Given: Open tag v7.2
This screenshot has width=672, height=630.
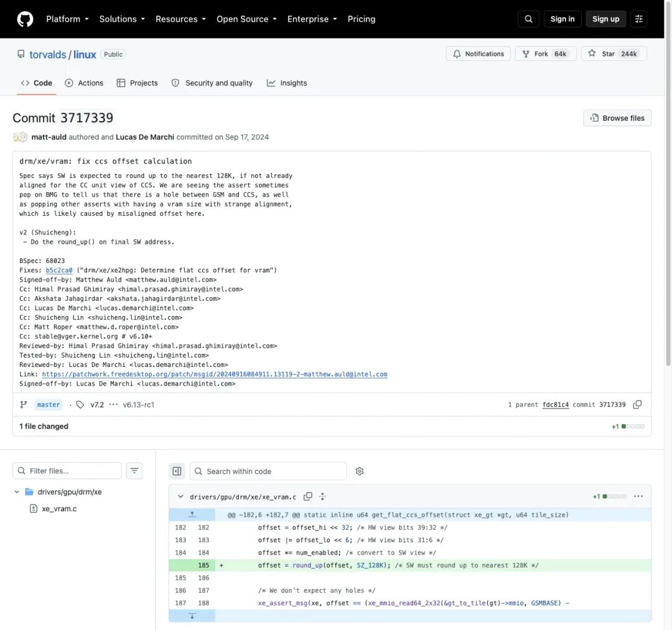Looking at the screenshot, I should pos(97,405).
